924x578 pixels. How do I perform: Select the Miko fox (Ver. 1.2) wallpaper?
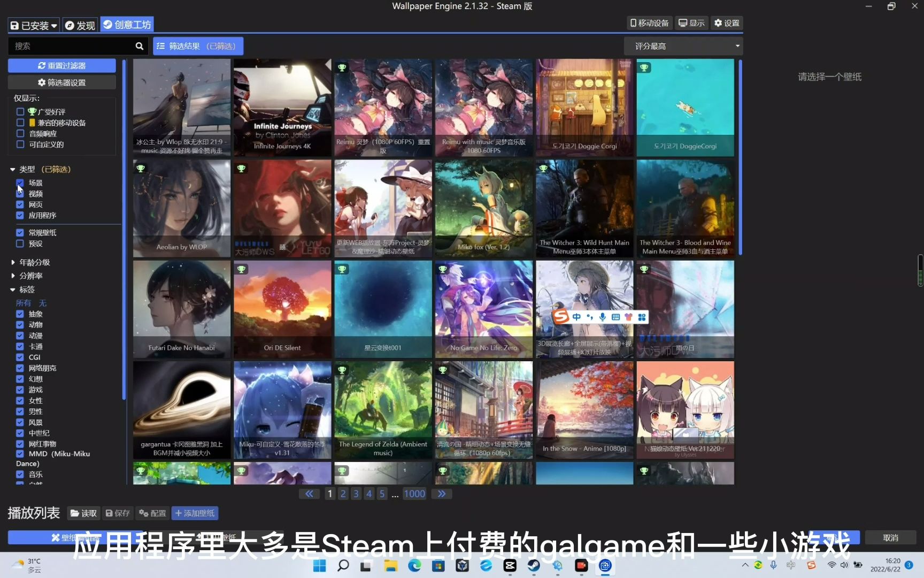(484, 208)
